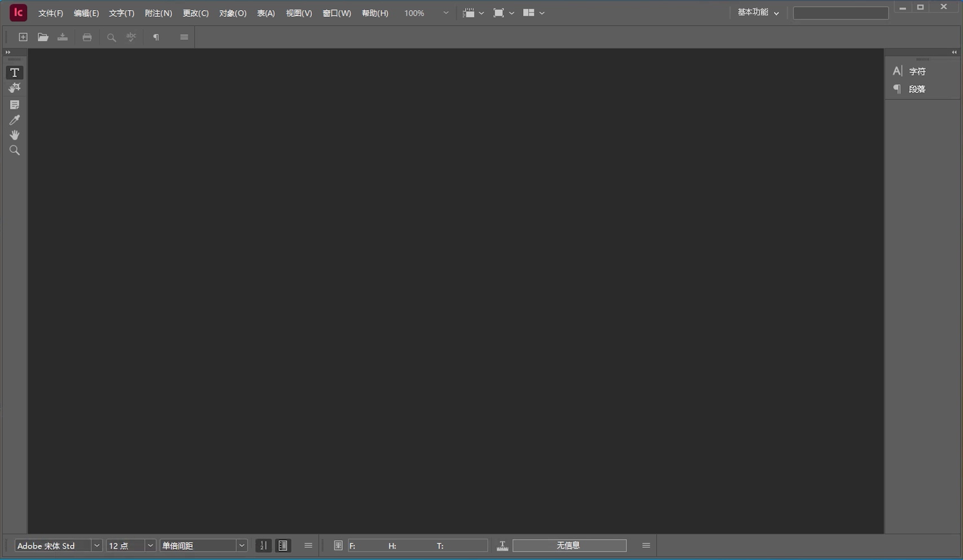The height and width of the screenshot is (560, 963).
Task: Click the Print icon in the toolbar
Action: click(x=87, y=37)
